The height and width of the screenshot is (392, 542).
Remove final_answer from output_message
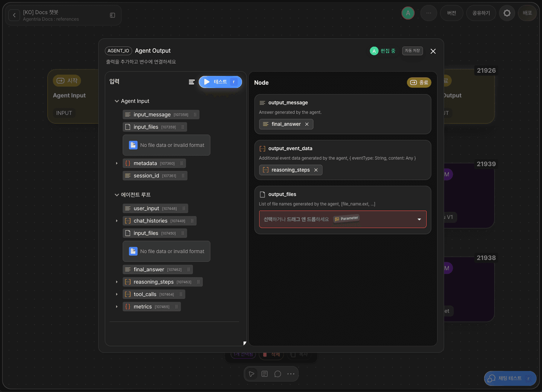pyautogui.click(x=307, y=124)
